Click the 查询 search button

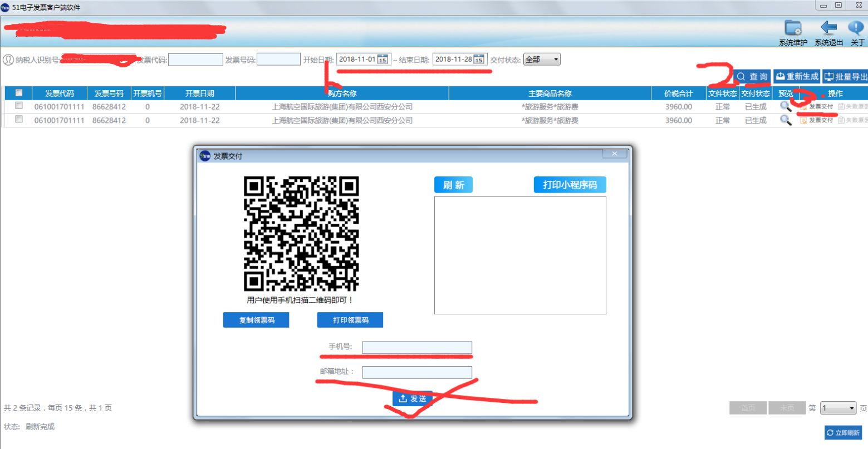(x=752, y=77)
